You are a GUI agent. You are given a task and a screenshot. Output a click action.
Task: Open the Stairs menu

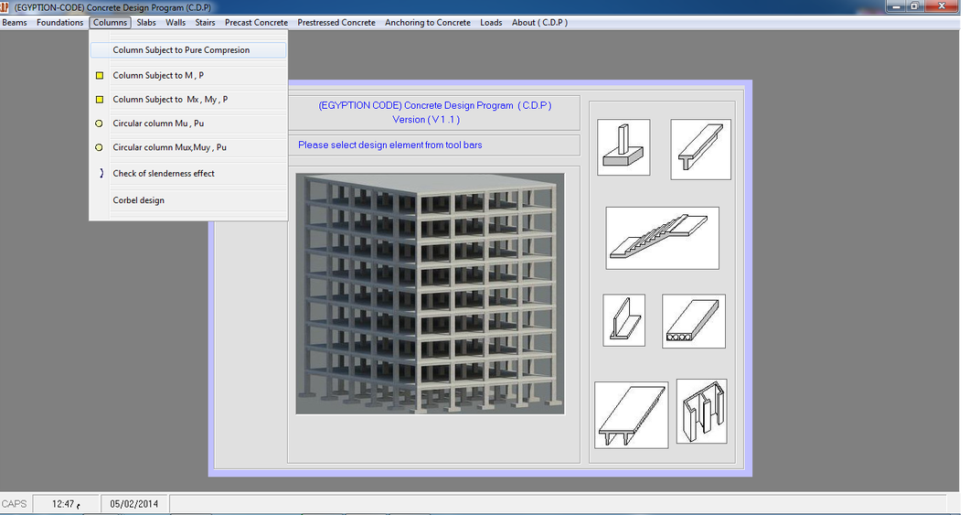coord(205,23)
